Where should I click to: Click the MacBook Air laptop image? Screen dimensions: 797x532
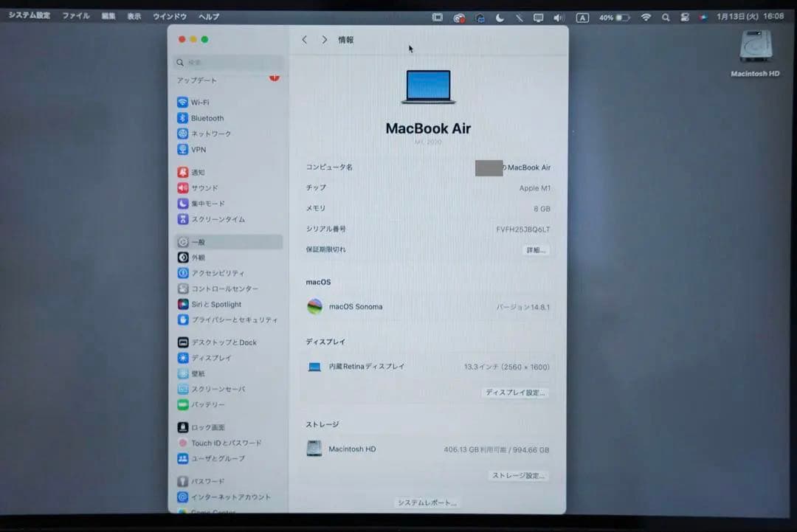(x=429, y=87)
